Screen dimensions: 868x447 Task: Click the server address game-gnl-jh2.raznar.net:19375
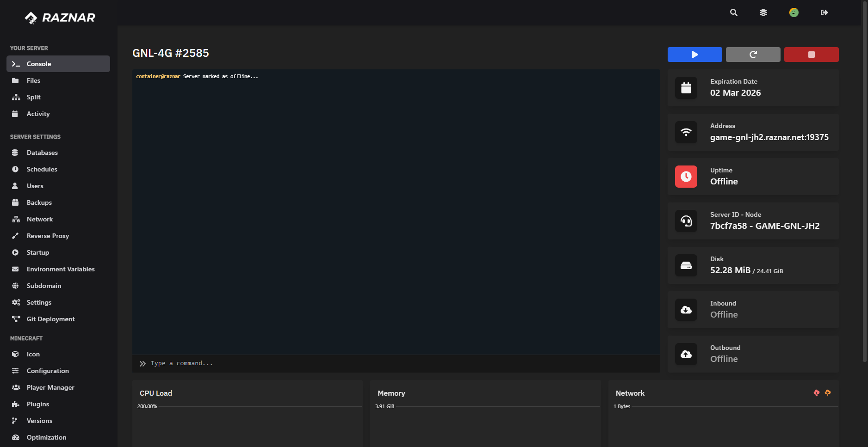coord(769,137)
